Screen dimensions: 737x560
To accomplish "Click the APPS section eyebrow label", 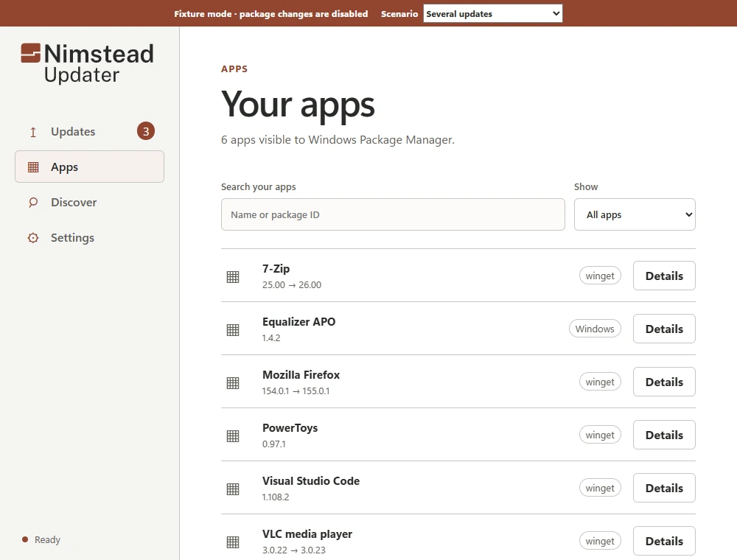I will coord(234,69).
